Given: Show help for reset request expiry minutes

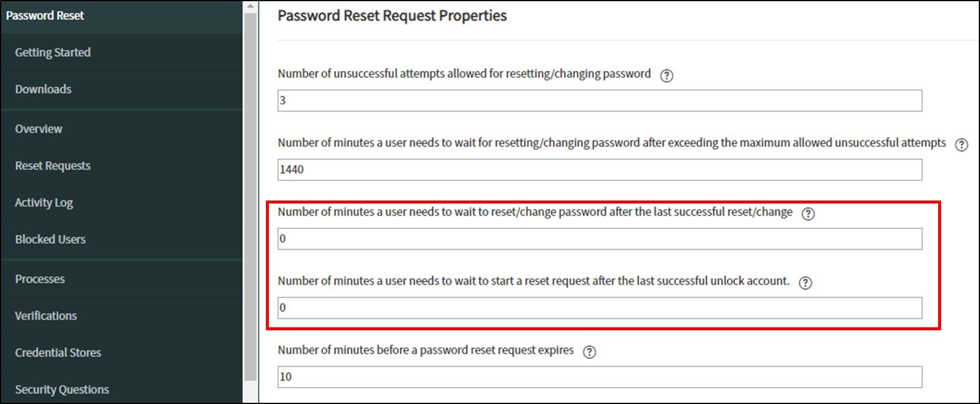Looking at the screenshot, I should 589,352.
